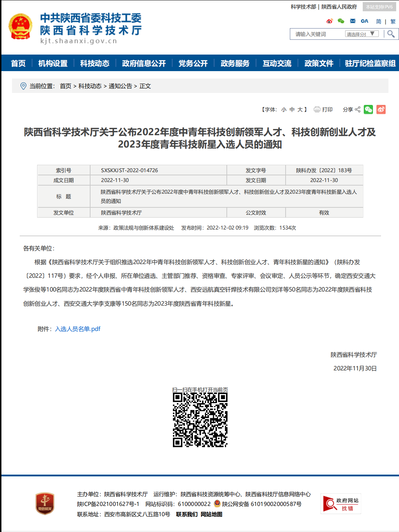Open the Weibo icon in the header
399x532 pixels.
pyautogui.click(x=330, y=21)
